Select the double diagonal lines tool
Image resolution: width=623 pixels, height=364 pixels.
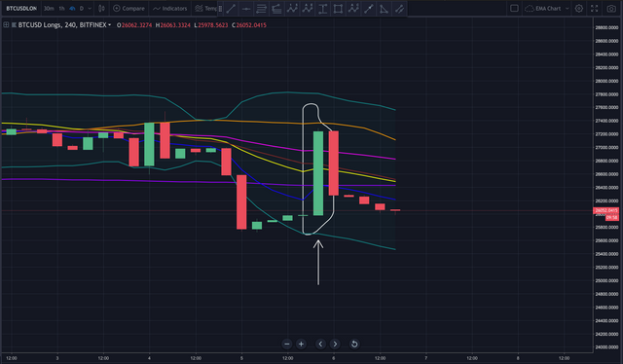pos(399,9)
